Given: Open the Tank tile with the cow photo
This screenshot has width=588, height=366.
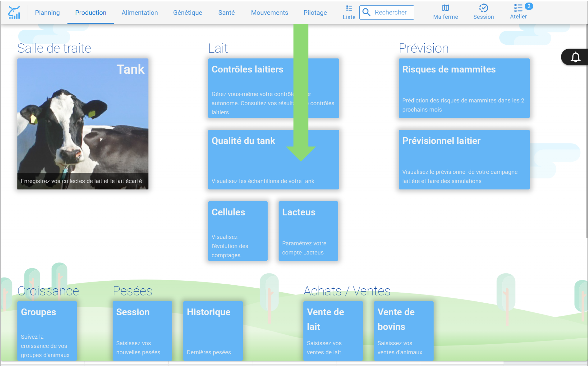Looking at the screenshot, I should coord(83,124).
